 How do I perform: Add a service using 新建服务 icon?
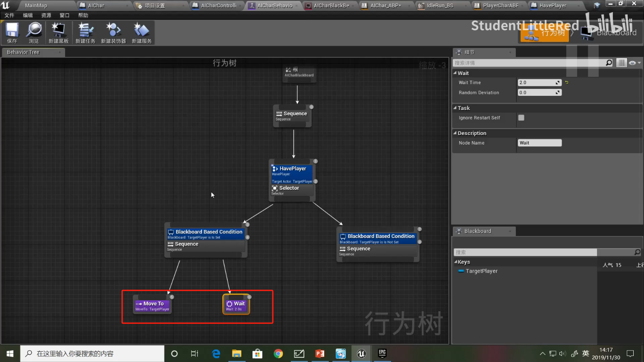coord(141,30)
